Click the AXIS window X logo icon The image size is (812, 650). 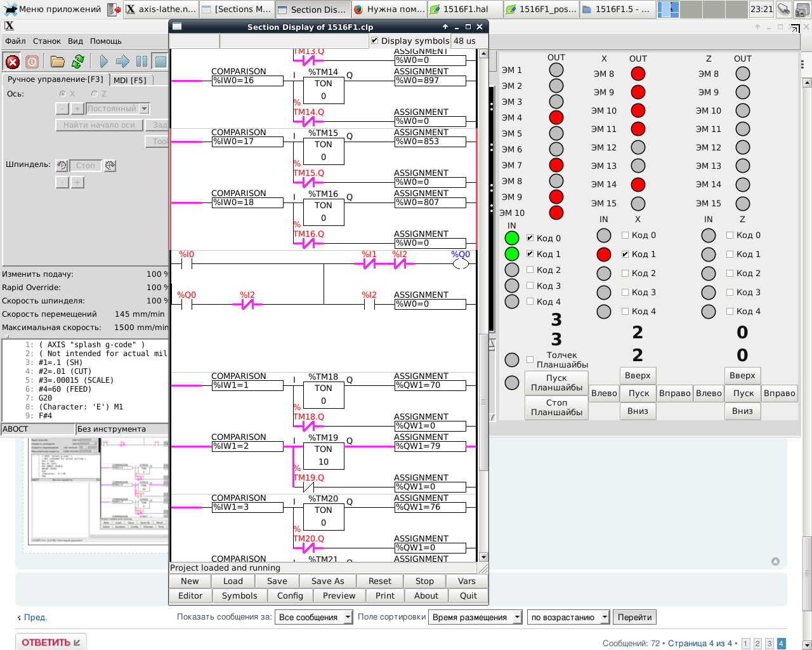9,26
